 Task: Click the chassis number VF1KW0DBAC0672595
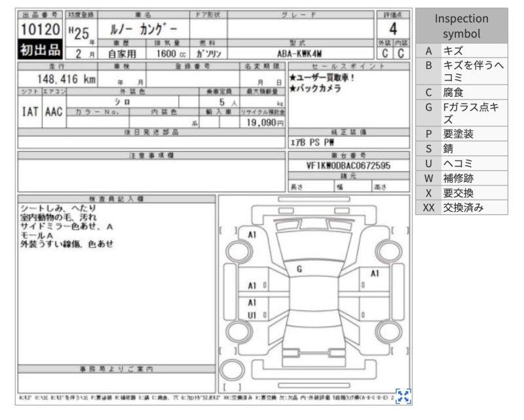[344, 166]
